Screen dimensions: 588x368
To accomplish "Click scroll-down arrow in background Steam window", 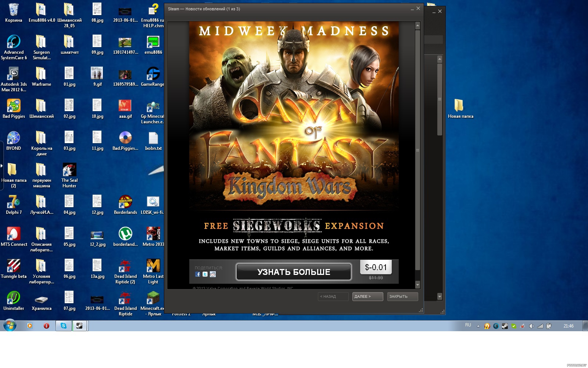I will [x=440, y=297].
